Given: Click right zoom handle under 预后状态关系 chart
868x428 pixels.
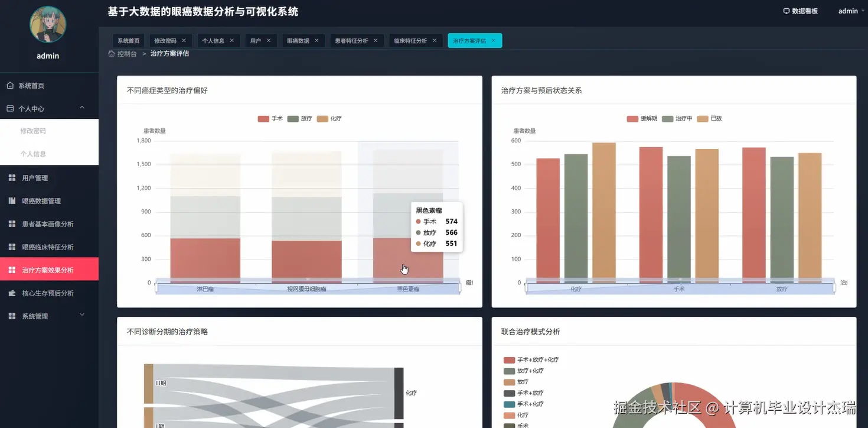Looking at the screenshot, I should (x=834, y=288).
